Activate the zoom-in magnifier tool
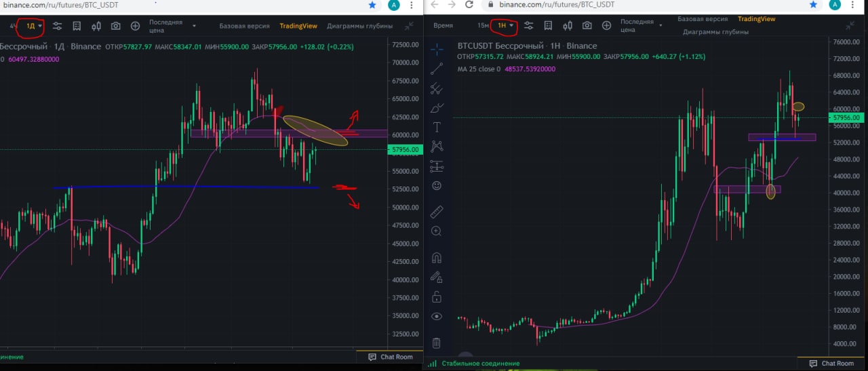Viewport: 868px width, 371px height. pyautogui.click(x=437, y=231)
